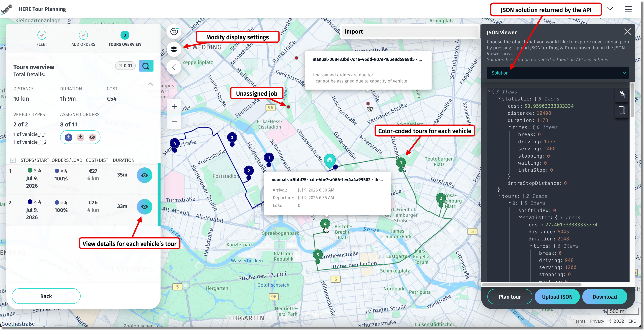Click unassigned job dot near Pankstraße
This screenshot has height=330, width=644.
296,58
